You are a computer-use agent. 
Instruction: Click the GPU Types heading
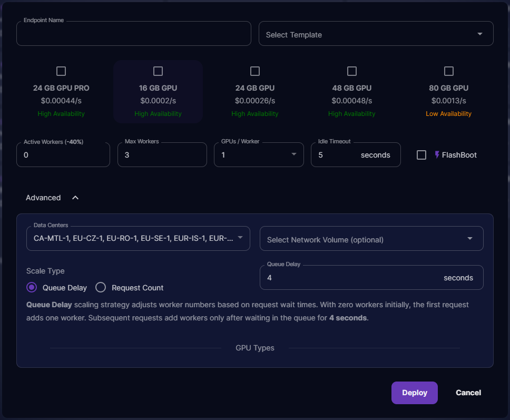(x=255, y=348)
